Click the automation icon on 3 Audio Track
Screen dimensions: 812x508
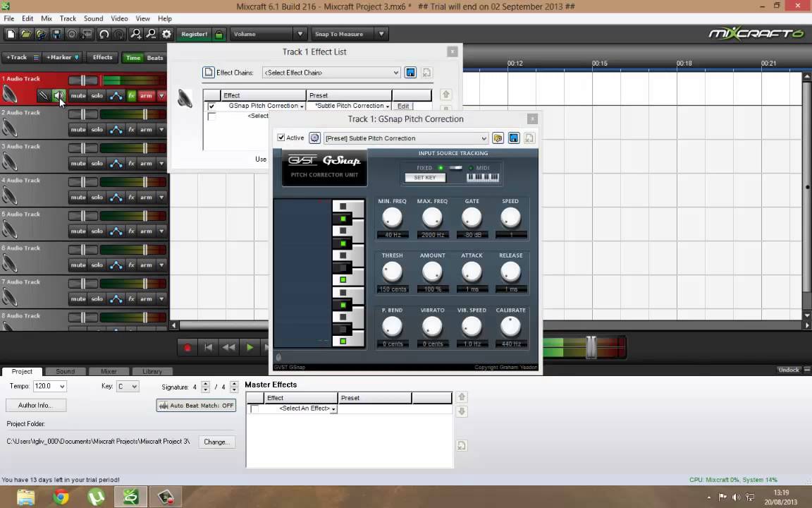coord(116,163)
